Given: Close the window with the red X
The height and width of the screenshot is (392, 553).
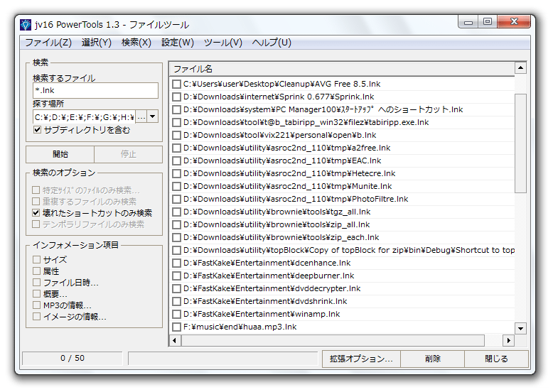Looking at the screenshot, I should pyautogui.click(x=514, y=22).
